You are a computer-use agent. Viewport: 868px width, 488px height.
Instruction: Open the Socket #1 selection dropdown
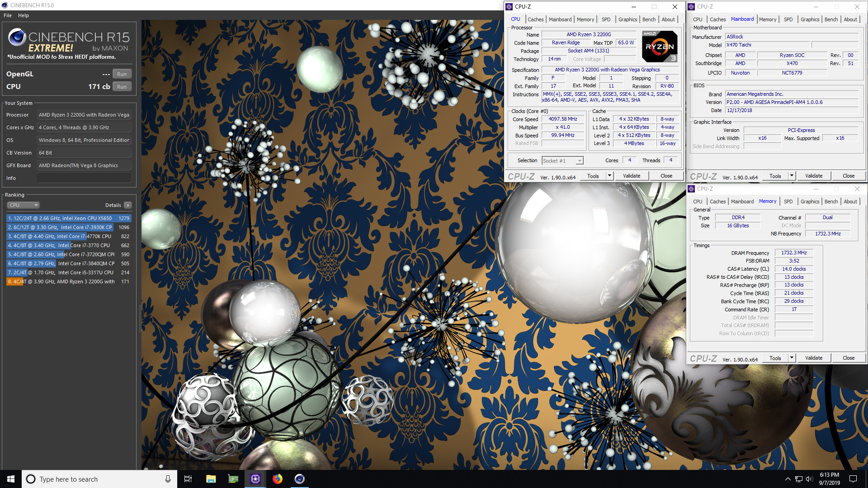point(562,161)
